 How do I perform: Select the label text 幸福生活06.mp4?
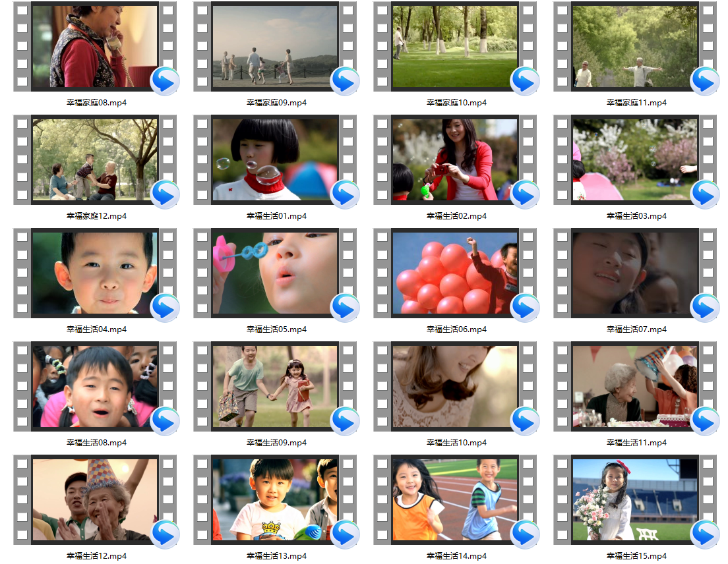(x=457, y=329)
